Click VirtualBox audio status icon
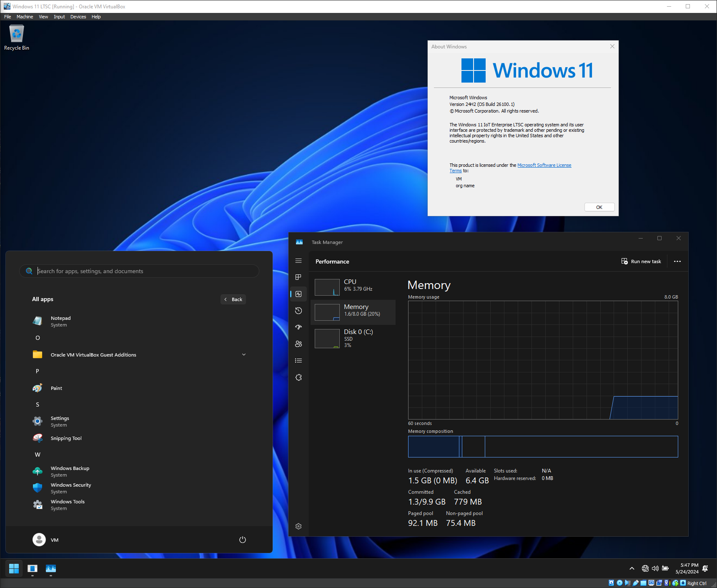 click(x=628, y=583)
